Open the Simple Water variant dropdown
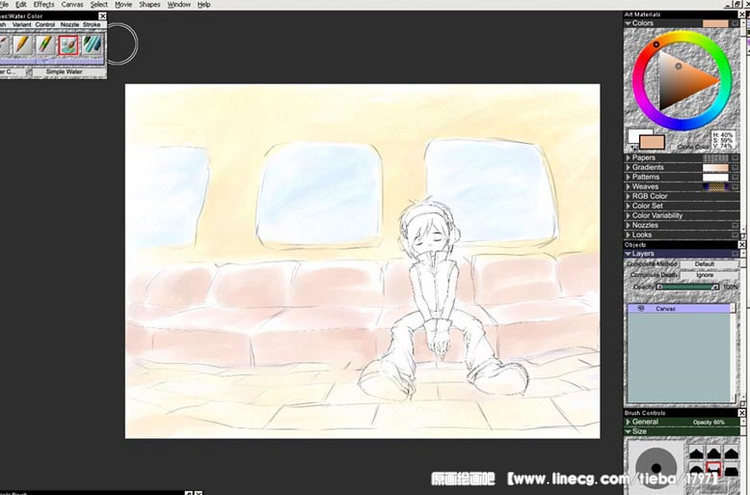The width and height of the screenshot is (750, 495). 69,72
